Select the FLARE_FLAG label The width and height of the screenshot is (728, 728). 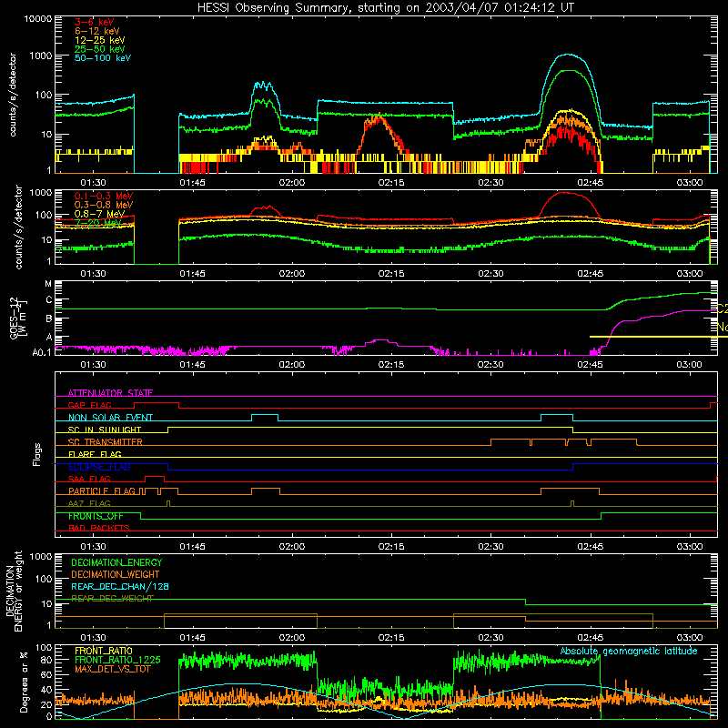pyautogui.click(x=95, y=454)
